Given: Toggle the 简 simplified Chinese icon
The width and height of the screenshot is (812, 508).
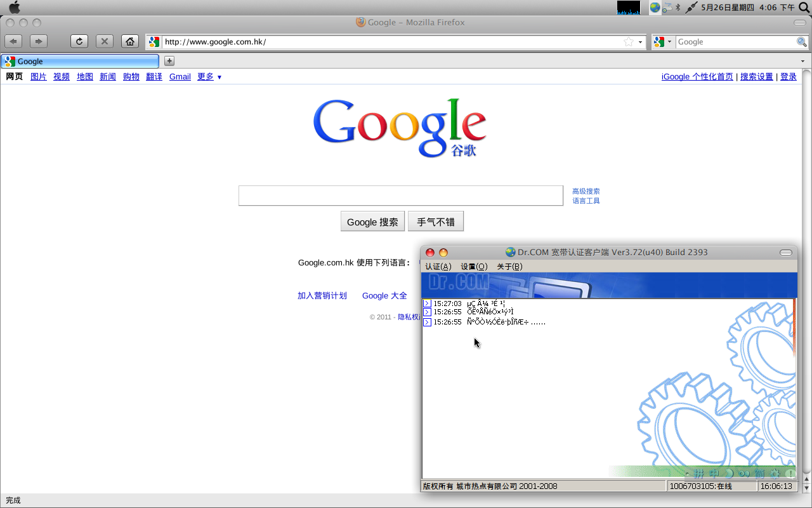Looking at the screenshot, I should 759,474.
